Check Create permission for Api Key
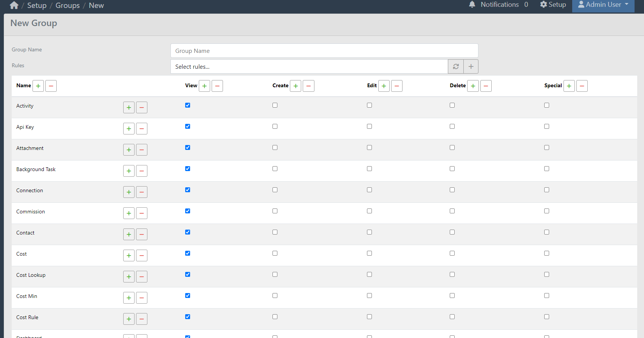This screenshot has width=644, height=338. 275,127
